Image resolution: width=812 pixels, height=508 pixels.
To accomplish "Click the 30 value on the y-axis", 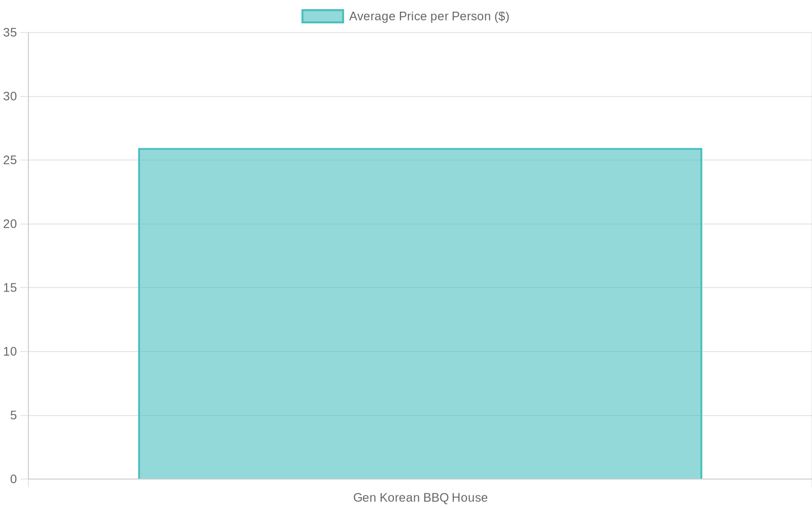I will pos(10,96).
